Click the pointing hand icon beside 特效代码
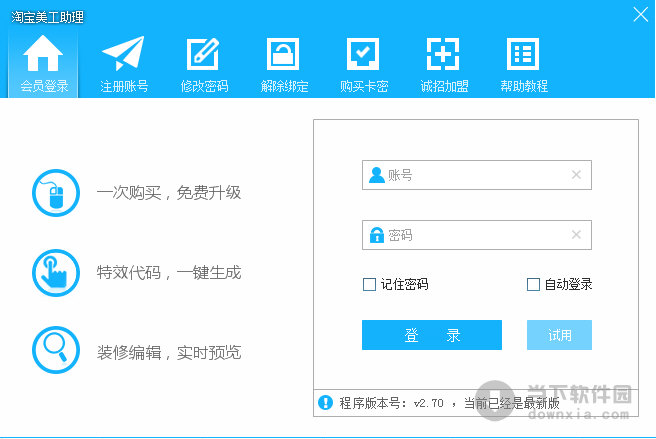 56,273
